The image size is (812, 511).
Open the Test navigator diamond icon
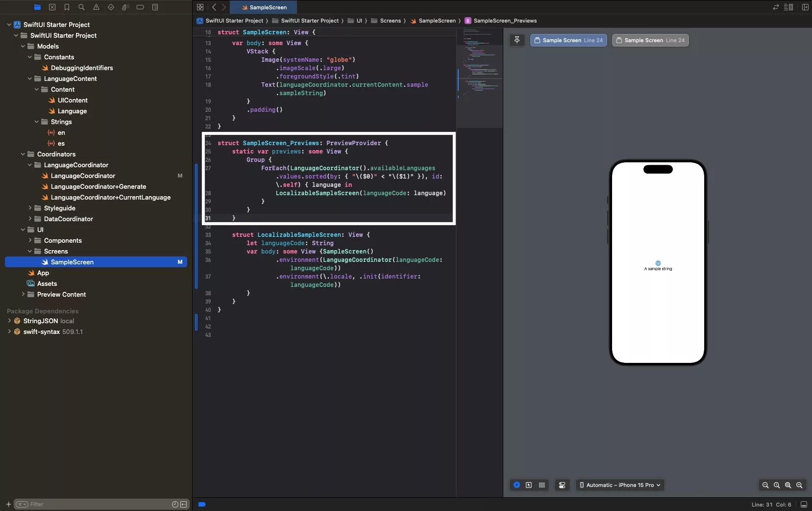[x=111, y=7]
